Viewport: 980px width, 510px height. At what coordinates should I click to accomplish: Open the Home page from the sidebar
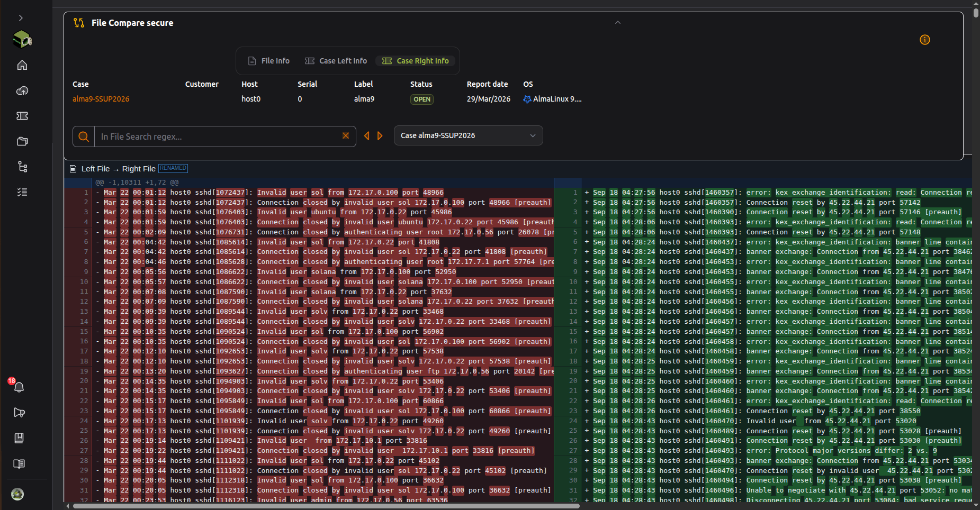pyautogui.click(x=22, y=65)
